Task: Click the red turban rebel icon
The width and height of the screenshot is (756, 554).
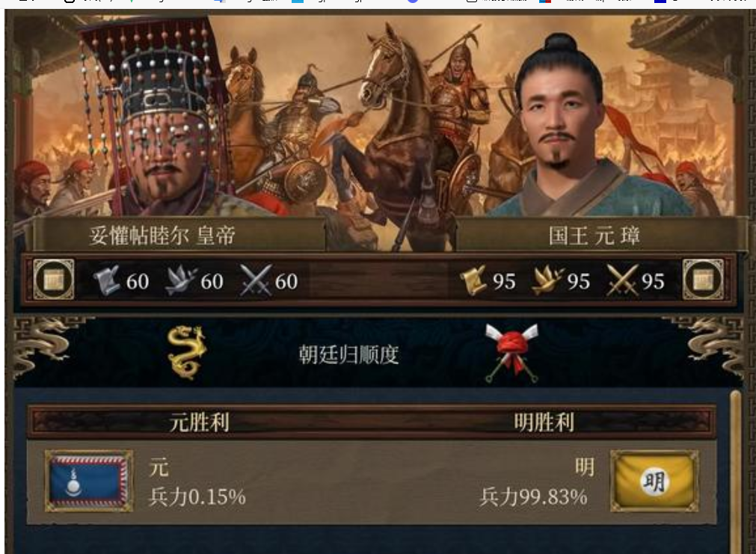Action: [512, 354]
